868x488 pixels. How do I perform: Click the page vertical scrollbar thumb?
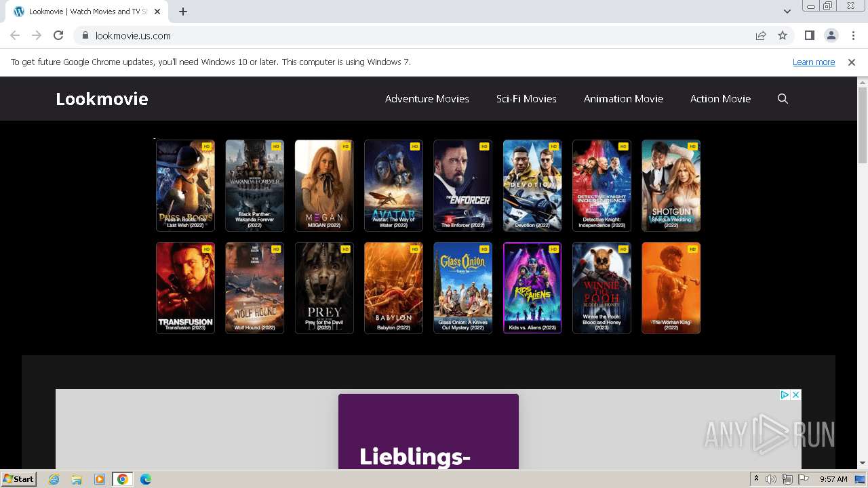863,125
